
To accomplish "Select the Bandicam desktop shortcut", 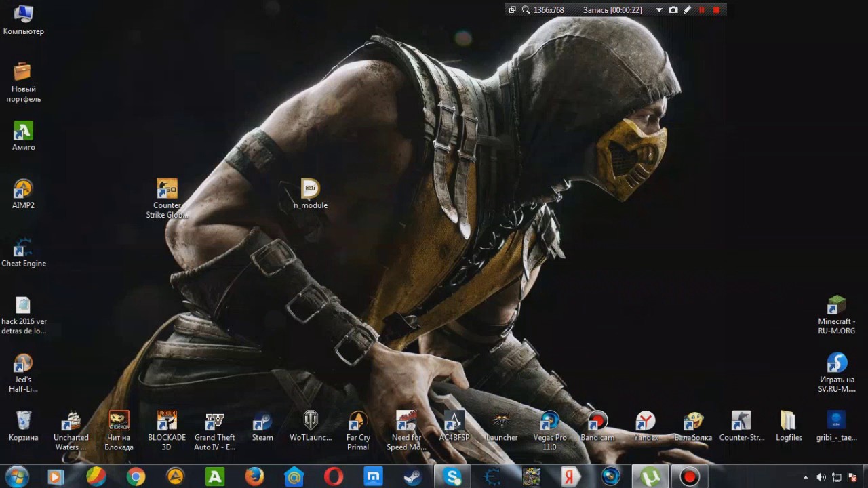I will (597, 426).
